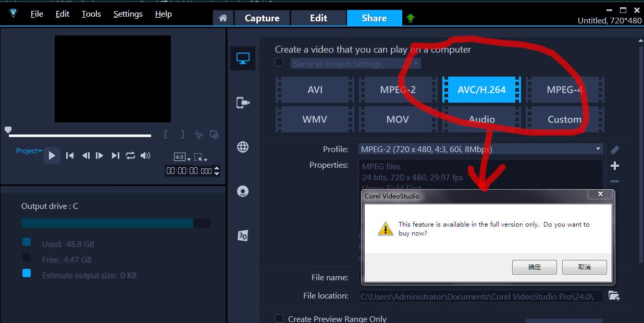Screen dimensions: 644x323
Task: Click the "Untitled, 720*480" title text
Action: (x=610, y=21)
